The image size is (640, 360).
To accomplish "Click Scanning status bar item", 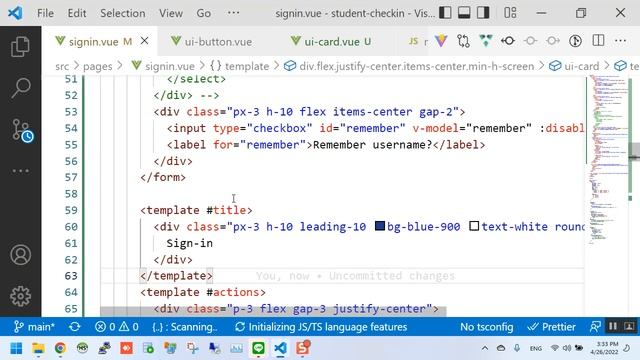I will point(184,327).
